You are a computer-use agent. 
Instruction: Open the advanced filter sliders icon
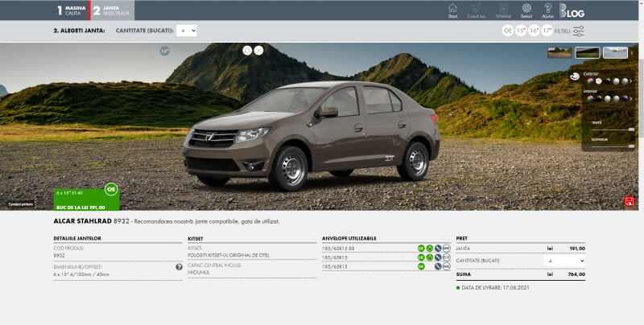point(578,31)
